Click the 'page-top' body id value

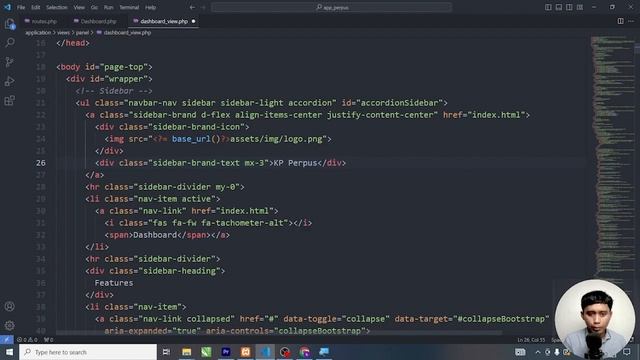[x=124, y=67]
